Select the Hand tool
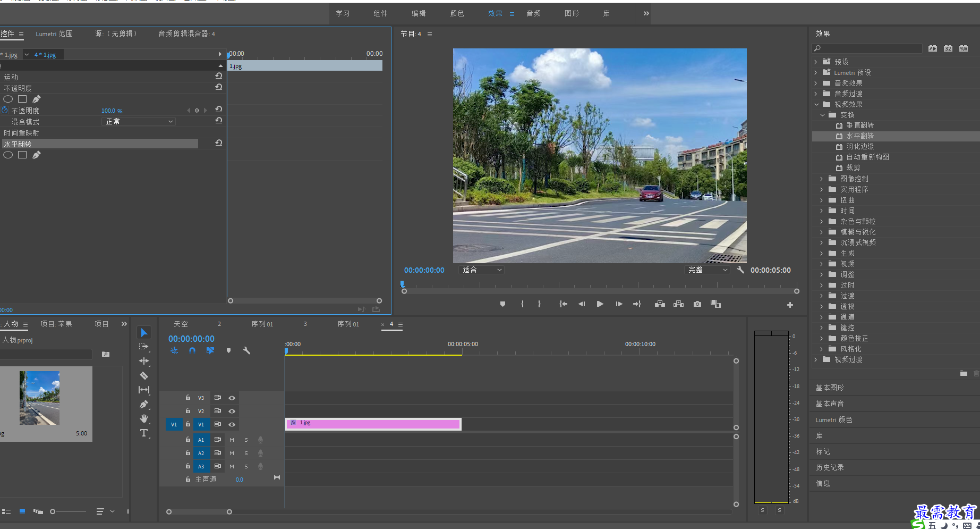Image resolution: width=980 pixels, height=529 pixels. [144, 418]
